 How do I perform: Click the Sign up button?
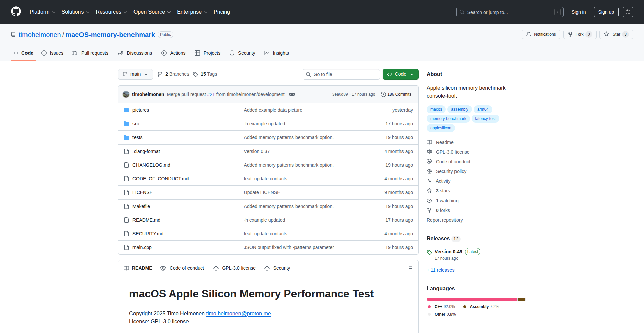coord(606,12)
